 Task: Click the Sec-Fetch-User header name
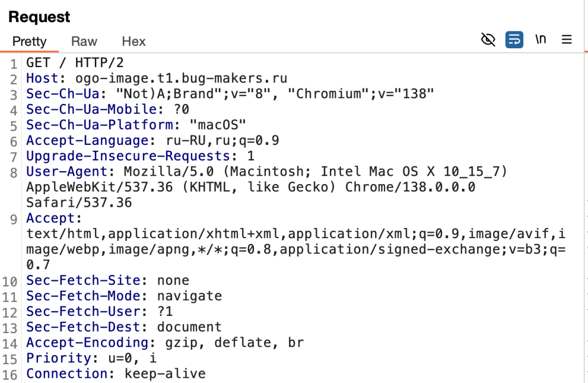(83, 311)
